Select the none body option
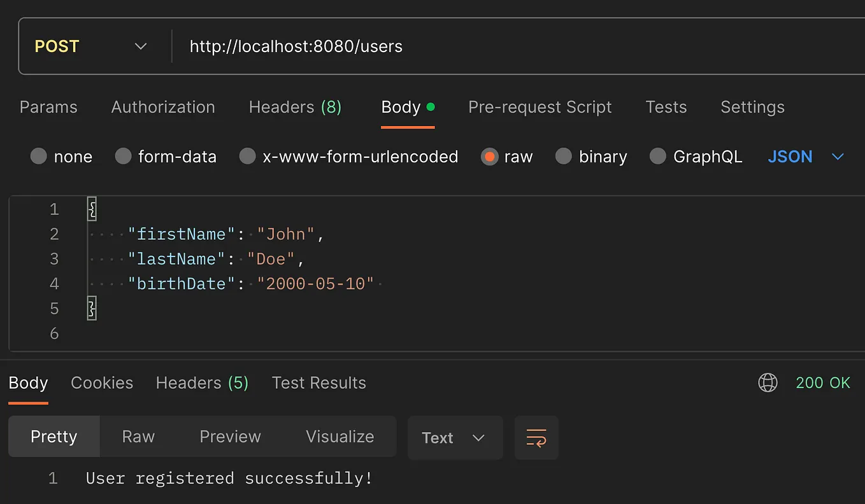This screenshot has width=865, height=504. tap(62, 157)
